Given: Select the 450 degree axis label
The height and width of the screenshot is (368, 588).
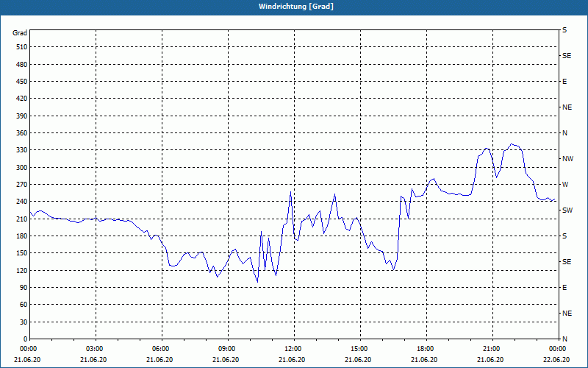Looking at the screenshot, I should pos(22,82).
